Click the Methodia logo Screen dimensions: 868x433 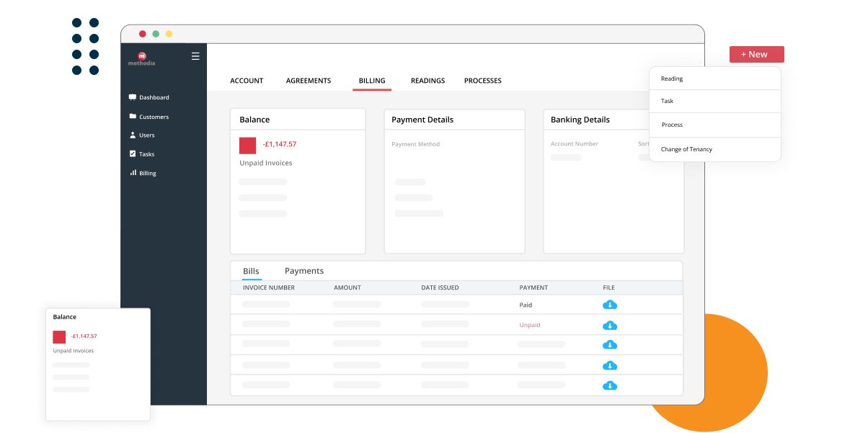pos(142,58)
